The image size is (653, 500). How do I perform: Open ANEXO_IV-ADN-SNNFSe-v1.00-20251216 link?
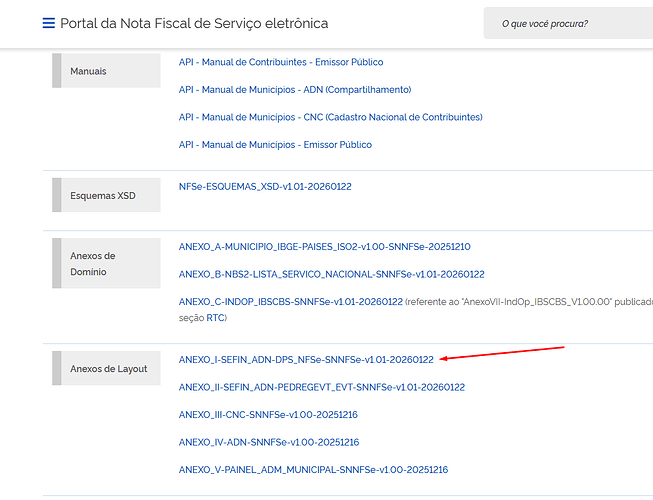(268, 442)
